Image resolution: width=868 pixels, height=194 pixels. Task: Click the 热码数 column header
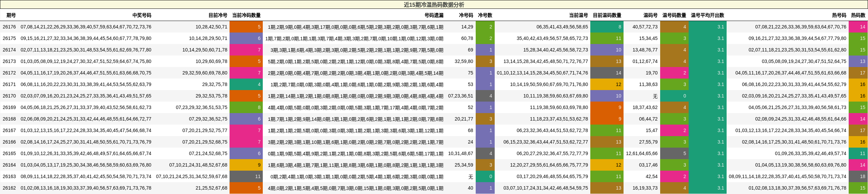pyautogui.click(x=858, y=15)
